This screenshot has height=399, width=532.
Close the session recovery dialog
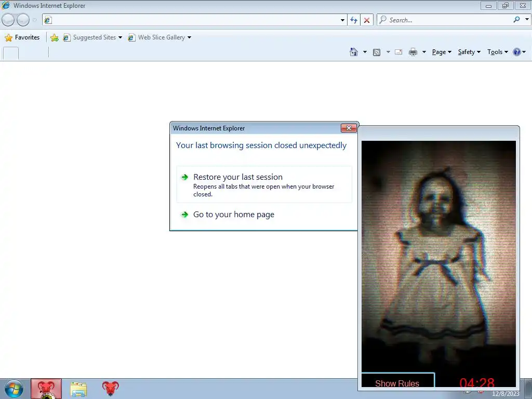point(349,128)
